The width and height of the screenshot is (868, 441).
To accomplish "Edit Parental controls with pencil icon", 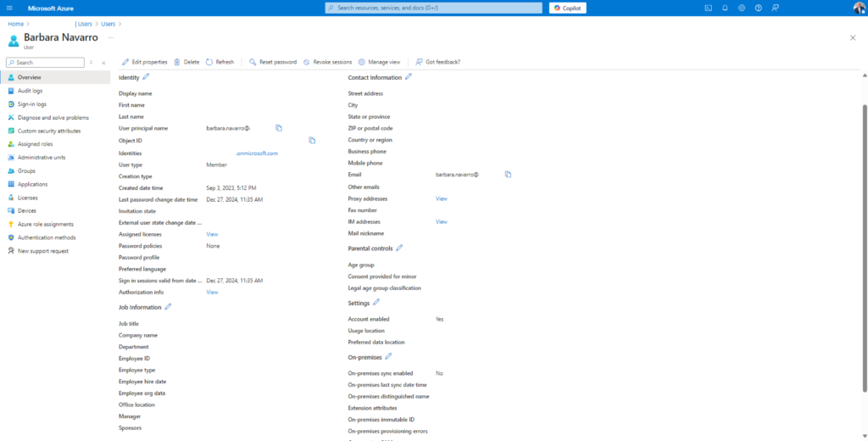I will [x=399, y=248].
